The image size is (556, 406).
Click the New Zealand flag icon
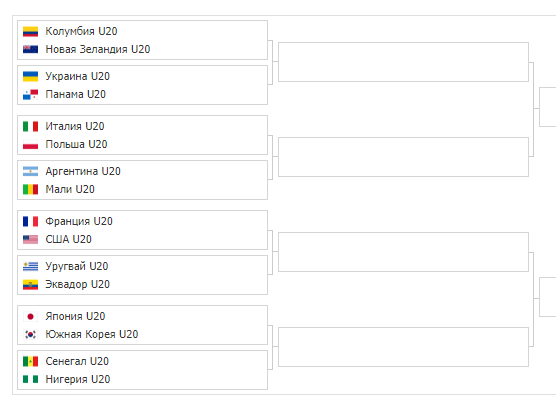pyautogui.click(x=30, y=49)
